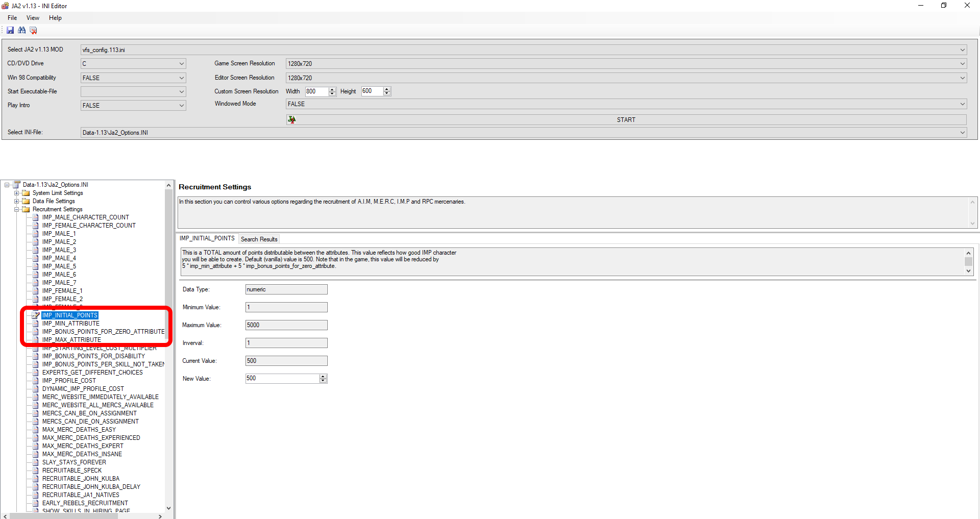Click the root Ja2_Options.INI file icon

click(x=16, y=185)
